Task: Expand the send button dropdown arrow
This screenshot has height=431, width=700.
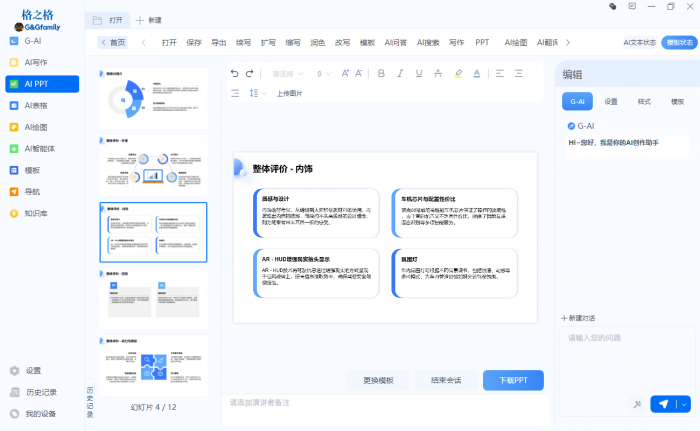Action: [684, 404]
